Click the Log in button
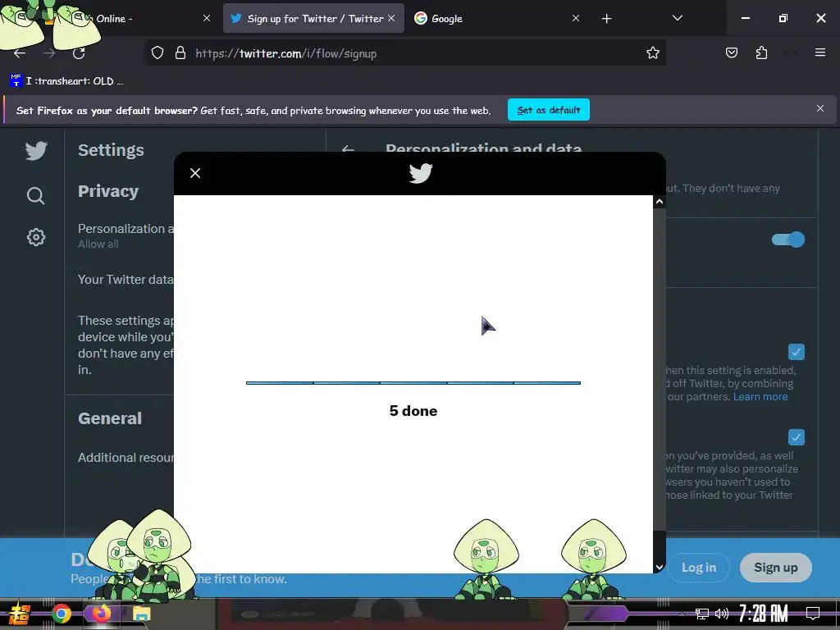The width and height of the screenshot is (840, 630). 699,568
